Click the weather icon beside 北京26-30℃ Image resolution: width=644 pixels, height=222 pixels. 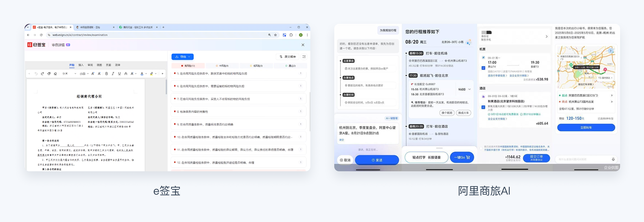pos(469,42)
